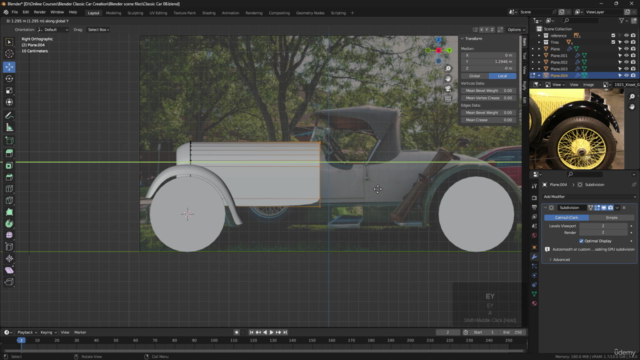Select the Knife tool
Image resolution: width=640 pixels, height=360 pixels.
click(9, 200)
